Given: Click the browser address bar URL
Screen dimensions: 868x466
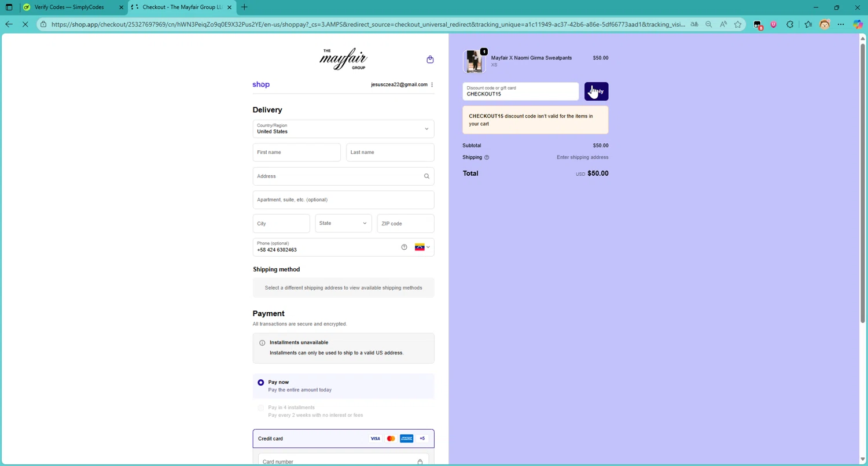Looking at the screenshot, I should (368, 24).
